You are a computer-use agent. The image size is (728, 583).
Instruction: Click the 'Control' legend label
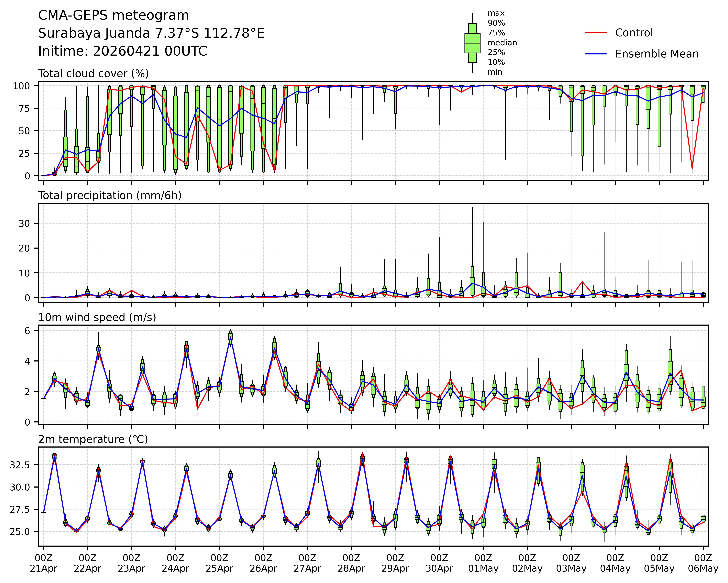click(x=634, y=33)
